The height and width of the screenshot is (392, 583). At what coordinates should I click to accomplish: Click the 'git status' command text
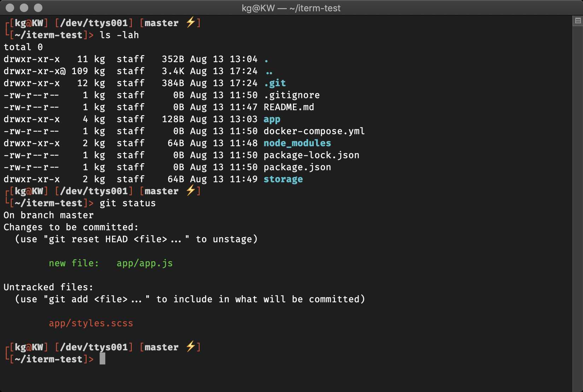128,203
